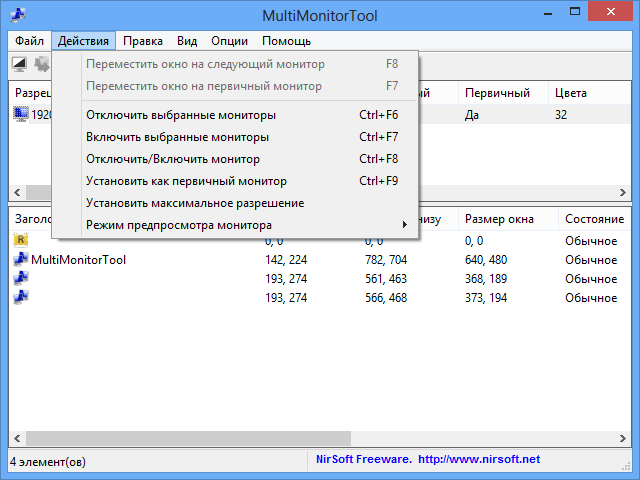Choose Отключить/Включить монитор
Viewport: 640px width, 480px height.
pyautogui.click(x=235, y=159)
